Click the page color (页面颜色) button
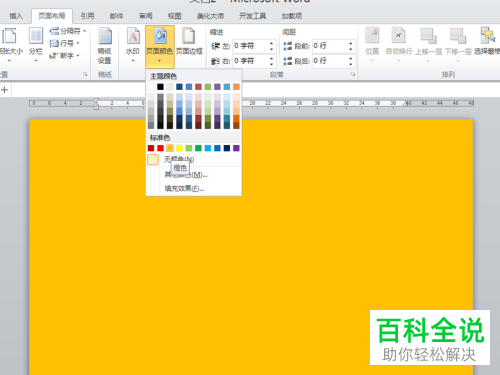This screenshot has height=375, width=500. pos(160,46)
